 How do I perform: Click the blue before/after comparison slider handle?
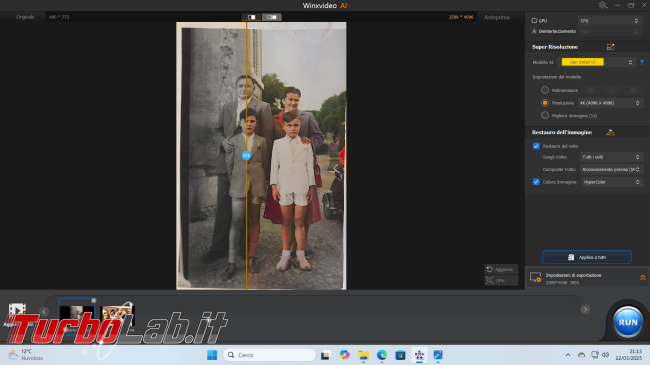(x=246, y=155)
